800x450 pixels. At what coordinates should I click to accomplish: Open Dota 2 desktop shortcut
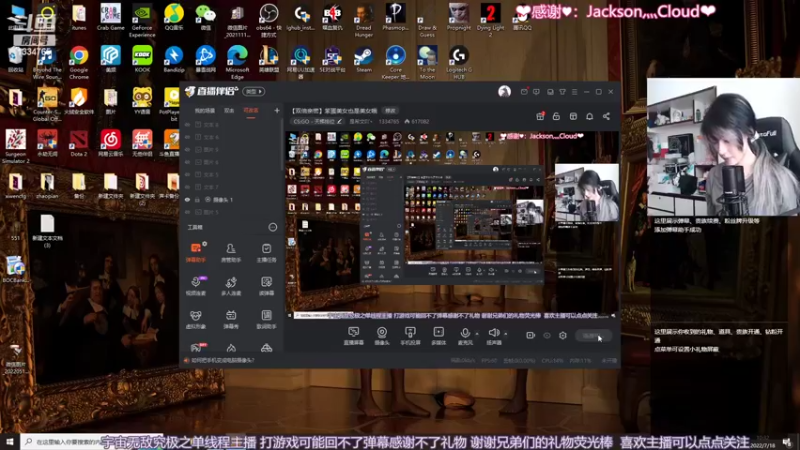click(x=79, y=143)
